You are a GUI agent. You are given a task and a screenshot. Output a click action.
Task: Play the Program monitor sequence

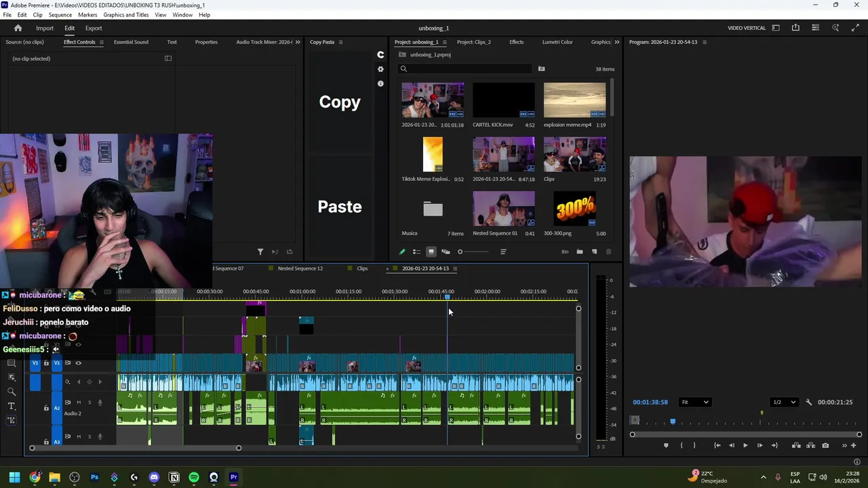coord(745,445)
